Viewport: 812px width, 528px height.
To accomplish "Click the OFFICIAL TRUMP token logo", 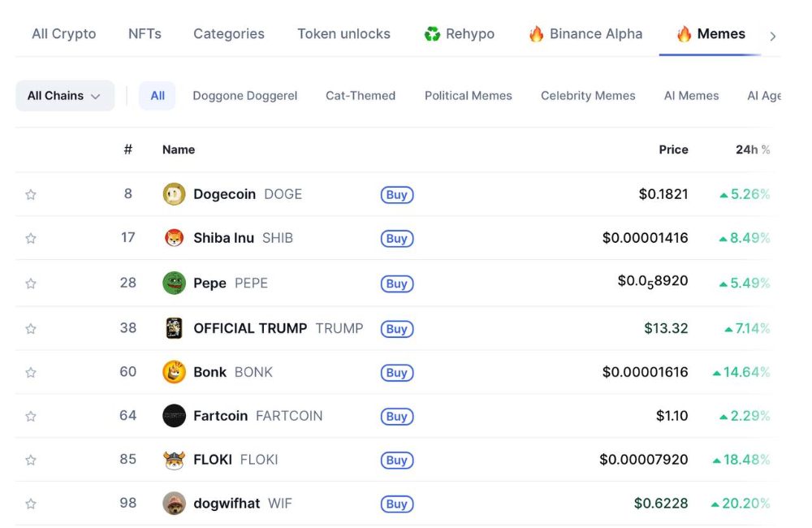I will 174,328.
